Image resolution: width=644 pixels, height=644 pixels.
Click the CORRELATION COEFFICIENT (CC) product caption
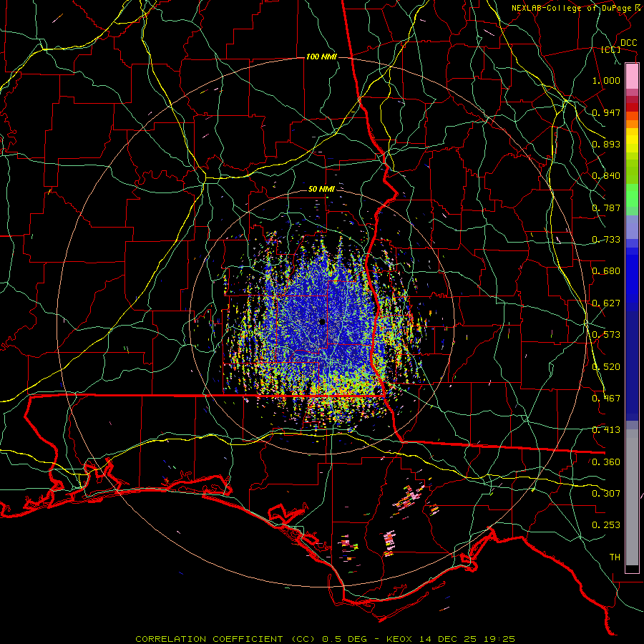click(x=225, y=639)
